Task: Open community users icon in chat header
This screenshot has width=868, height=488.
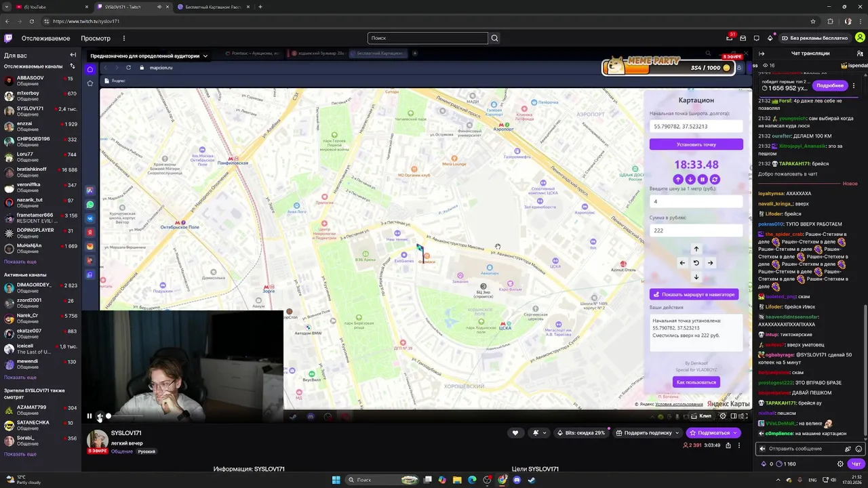Action: pyautogui.click(x=860, y=53)
